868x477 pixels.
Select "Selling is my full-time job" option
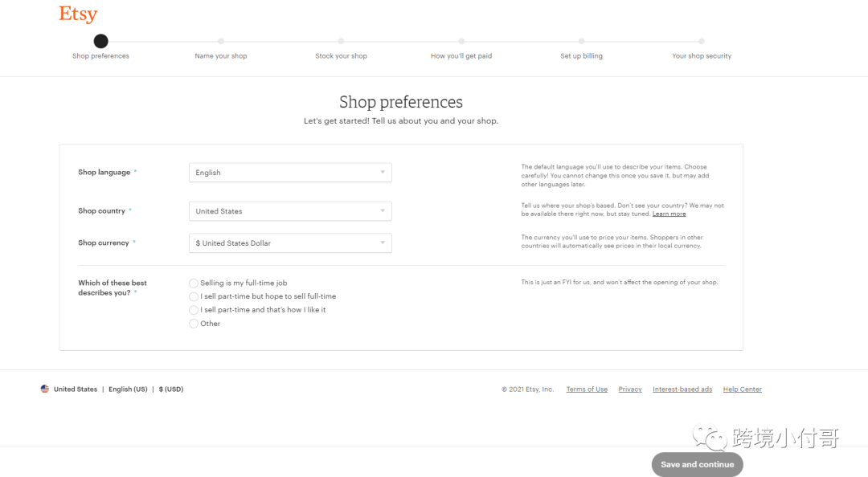tap(194, 283)
